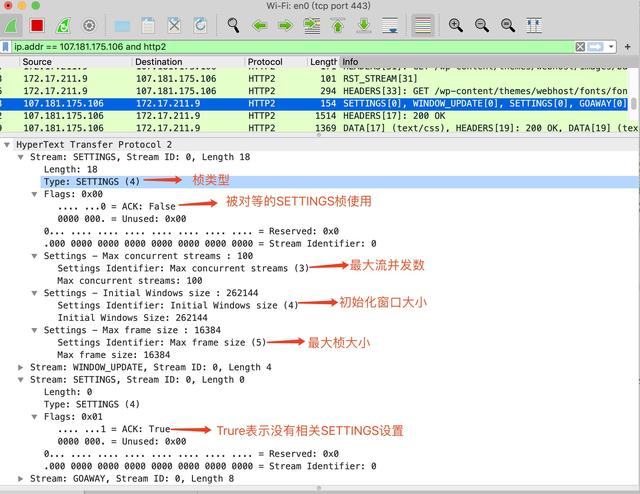This screenshot has width=640, height=494.
Task: Sort by the Length column header
Action: 323,62
